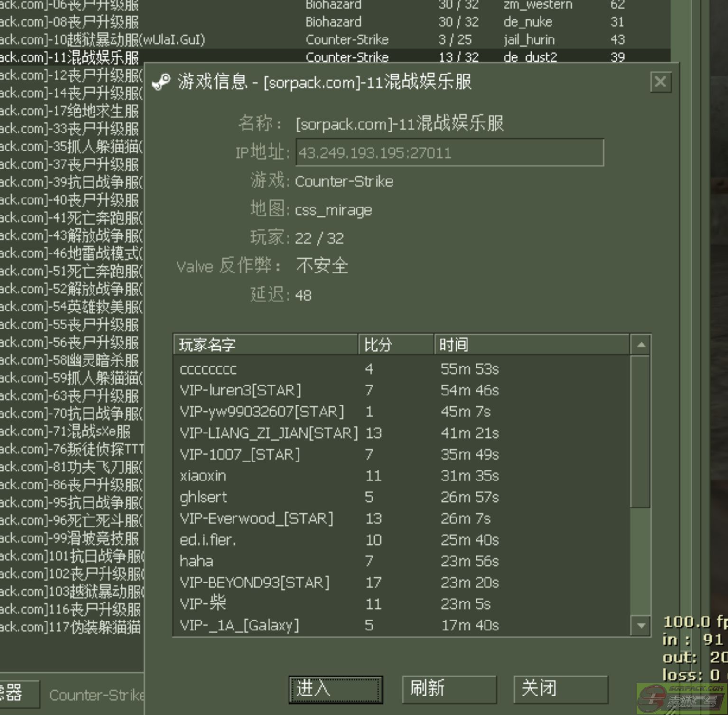Image resolution: width=728 pixels, height=715 pixels.
Task: Select server 43解放战争服 in server list
Action: (x=72, y=235)
